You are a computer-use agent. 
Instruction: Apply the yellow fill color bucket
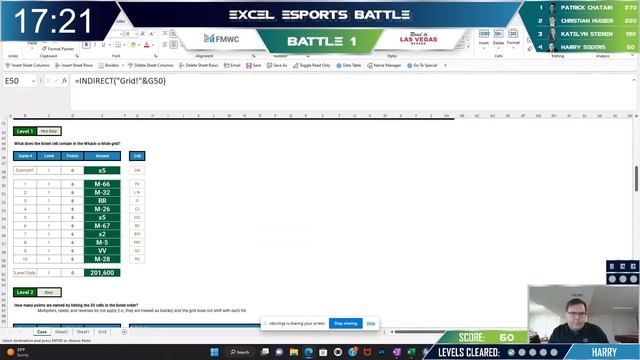(133, 45)
